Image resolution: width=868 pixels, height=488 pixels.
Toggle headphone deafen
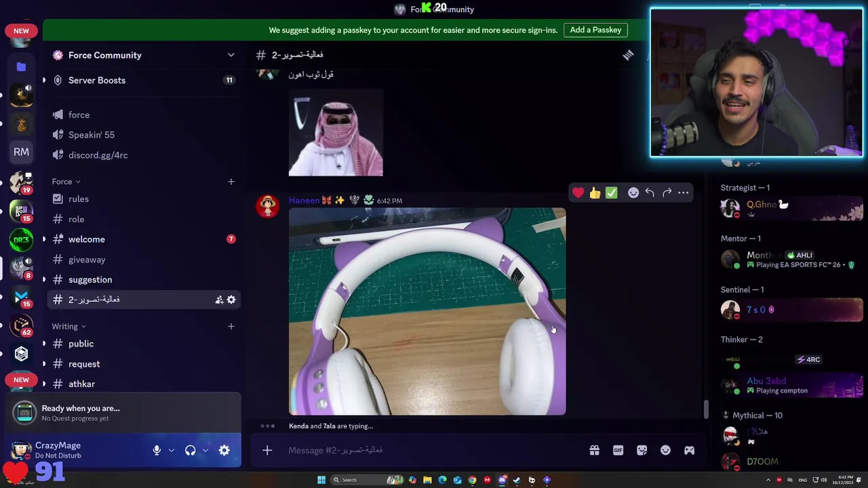click(x=191, y=450)
